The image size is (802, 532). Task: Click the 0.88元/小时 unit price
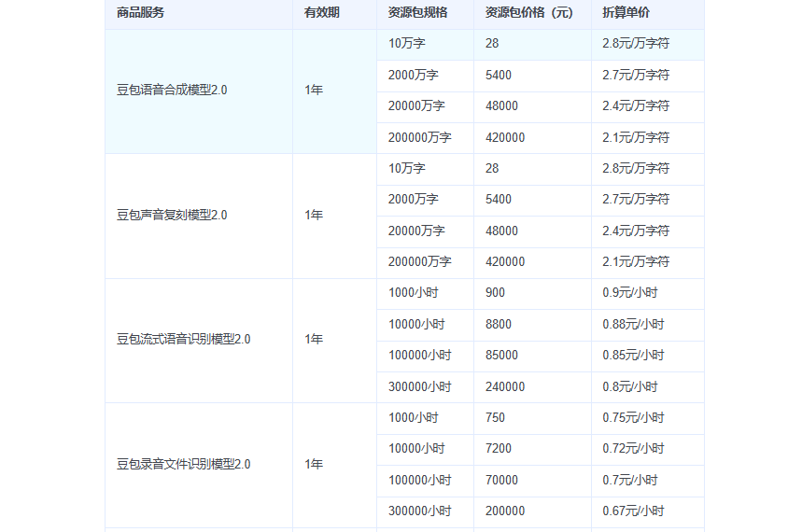point(648,325)
